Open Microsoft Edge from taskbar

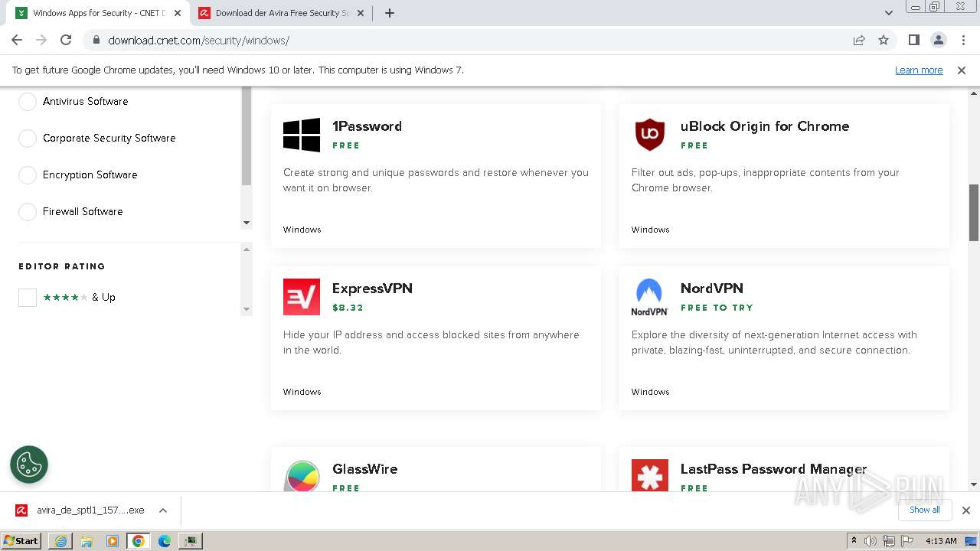[x=165, y=541]
